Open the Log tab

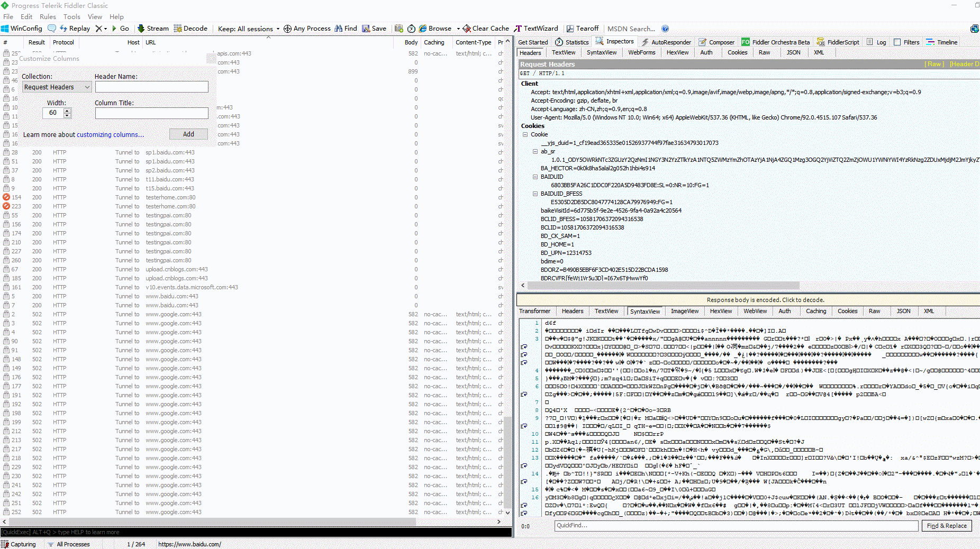[x=876, y=42]
